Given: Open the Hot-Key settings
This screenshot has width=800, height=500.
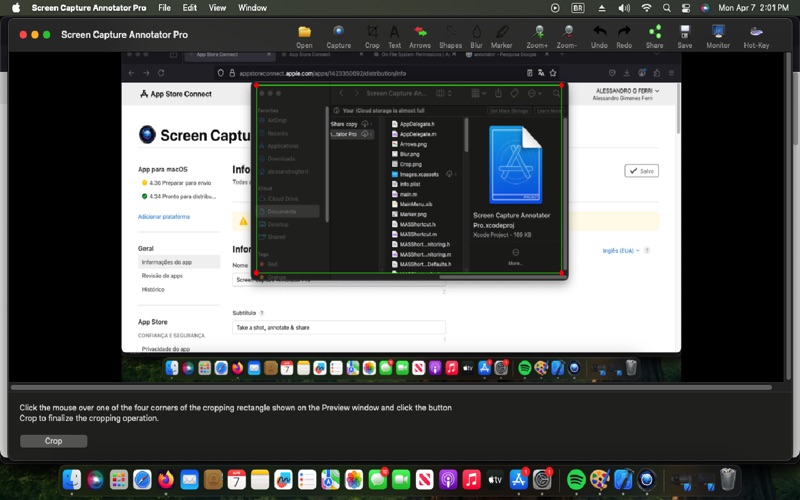Looking at the screenshot, I should (x=756, y=37).
